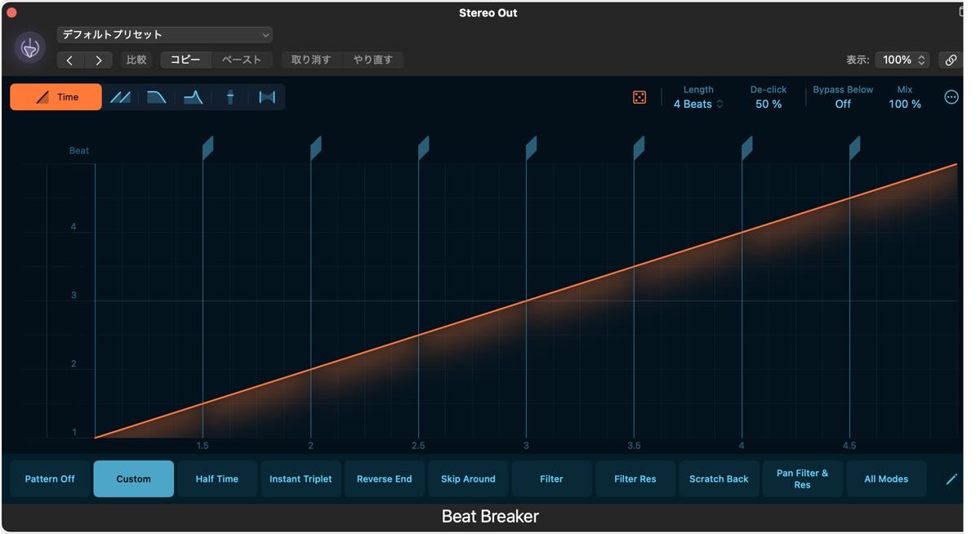
Task: Toggle the plug-in power button
Action: click(x=30, y=48)
